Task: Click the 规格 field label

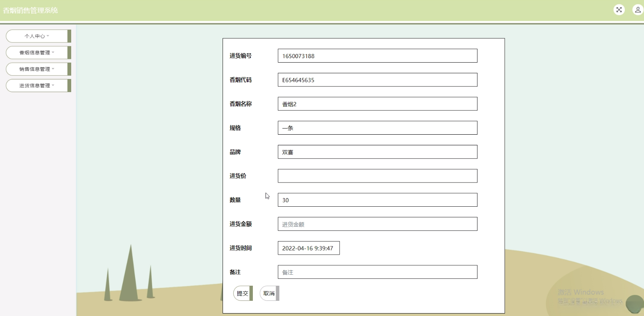Action: 235,128
